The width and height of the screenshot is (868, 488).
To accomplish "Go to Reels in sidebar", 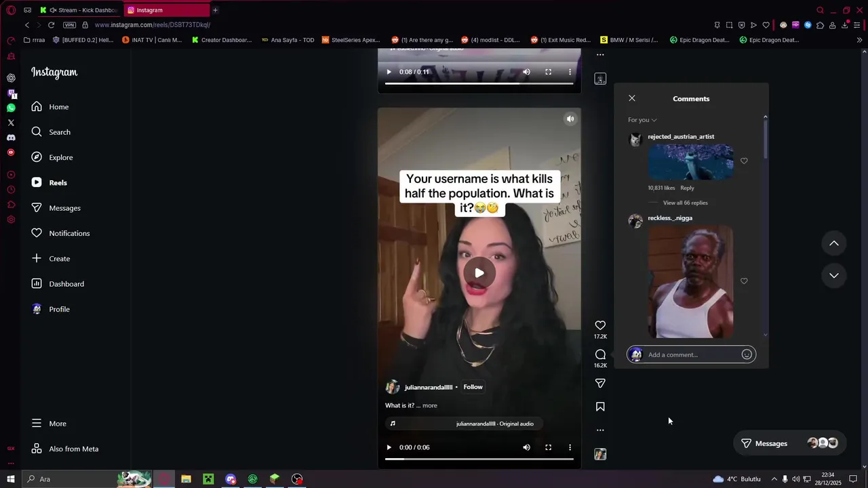I will point(49,182).
